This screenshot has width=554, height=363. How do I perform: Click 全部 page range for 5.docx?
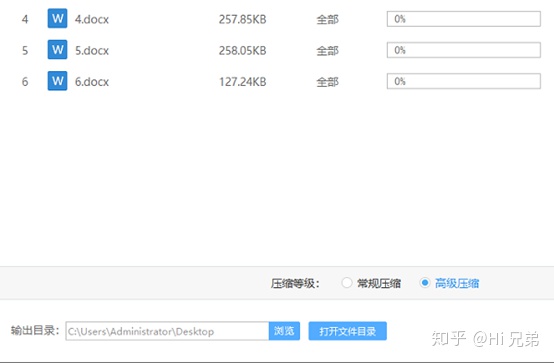(x=327, y=51)
